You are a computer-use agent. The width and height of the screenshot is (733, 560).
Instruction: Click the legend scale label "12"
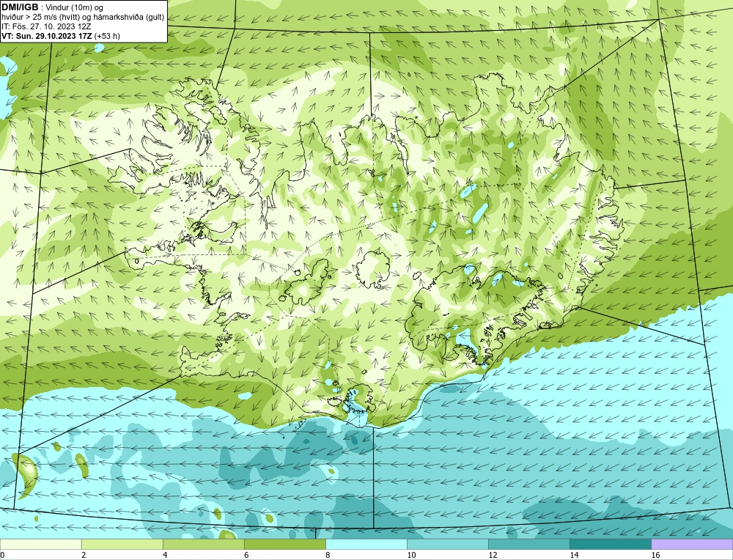pos(493,555)
